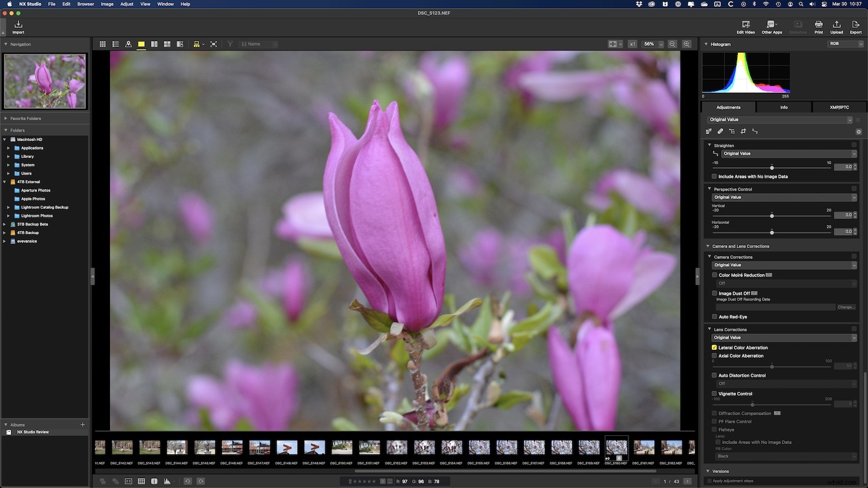Image resolution: width=868 pixels, height=488 pixels.
Task: Click the histogram display icon in the bottom bar
Action: click(167, 481)
